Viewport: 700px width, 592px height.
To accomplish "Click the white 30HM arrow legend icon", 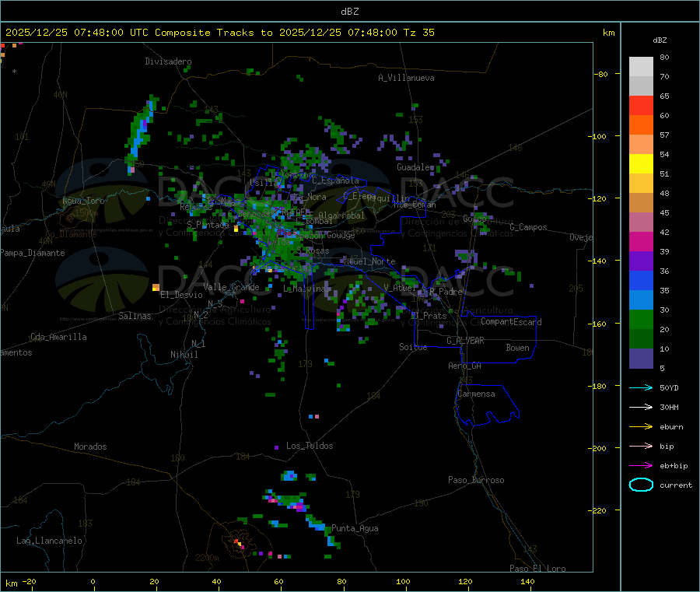I will pos(641,407).
